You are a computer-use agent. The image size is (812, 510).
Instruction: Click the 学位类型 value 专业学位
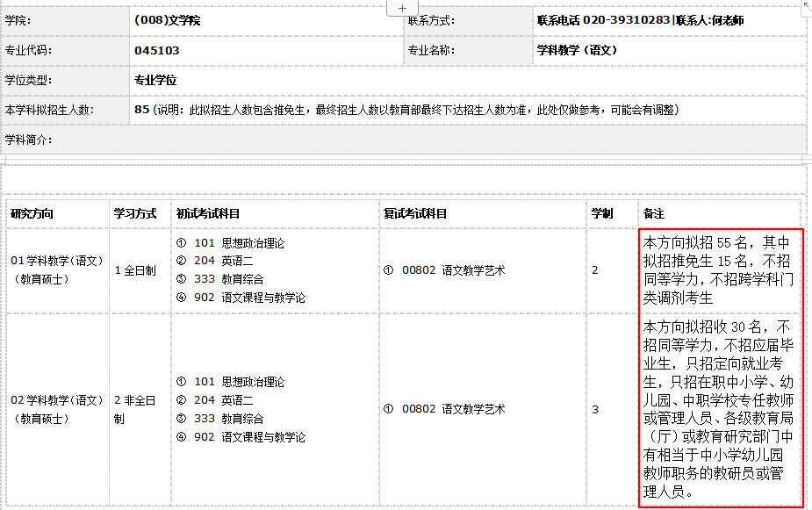pos(155,80)
